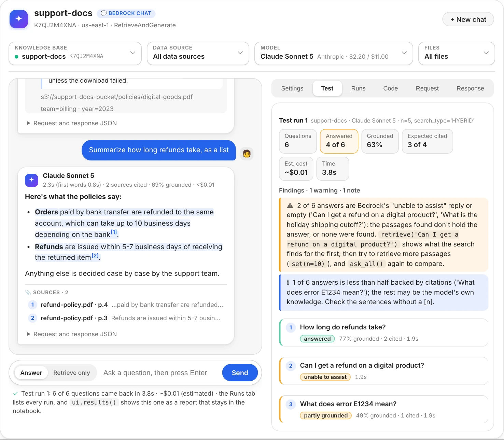Open the Knowledge Base dropdown
This screenshot has width=504, height=440.
tap(75, 53)
